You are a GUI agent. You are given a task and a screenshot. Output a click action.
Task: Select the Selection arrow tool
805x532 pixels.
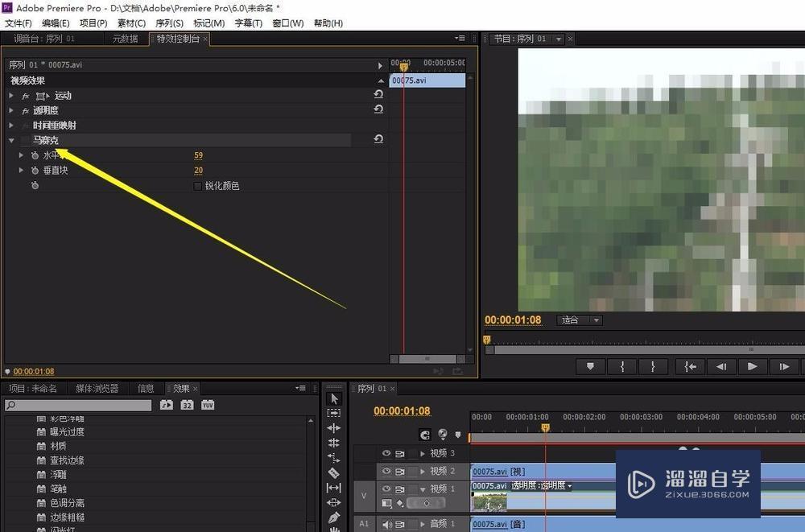click(x=334, y=398)
